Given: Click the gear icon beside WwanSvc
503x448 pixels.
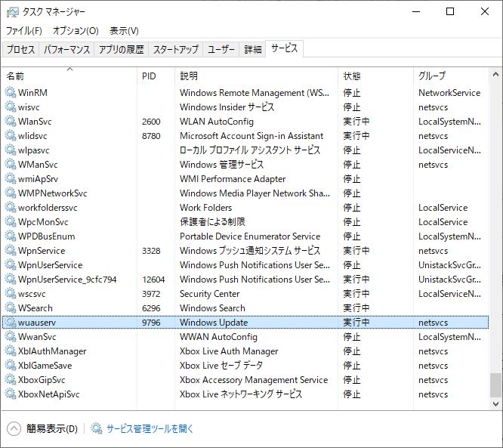Looking at the screenshot, I should click(11, 337).
